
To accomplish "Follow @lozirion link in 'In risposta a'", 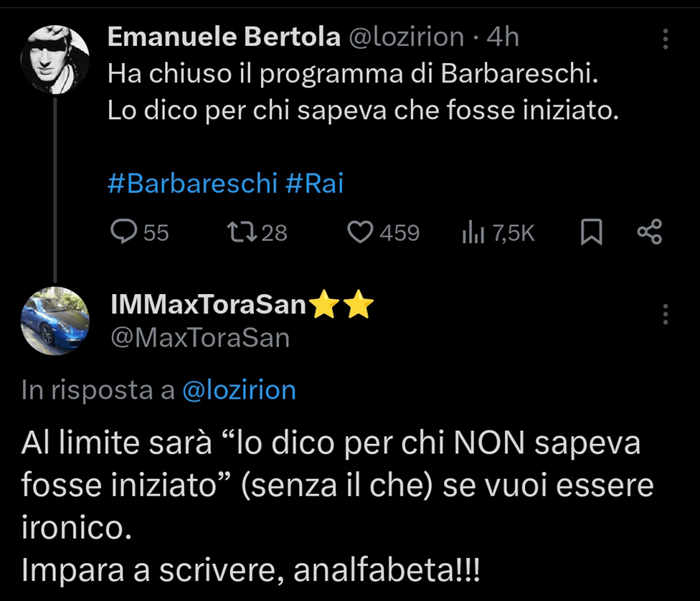I will tap(239, 389).
